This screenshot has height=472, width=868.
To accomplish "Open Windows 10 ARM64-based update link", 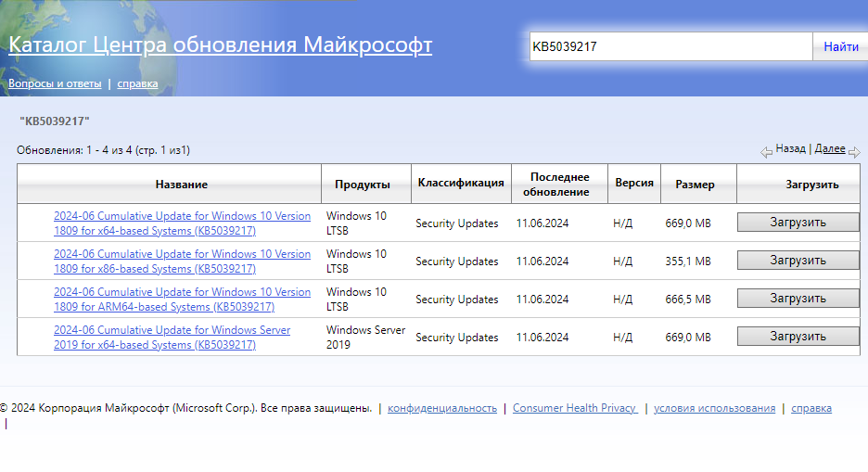I will coord(182,299).
